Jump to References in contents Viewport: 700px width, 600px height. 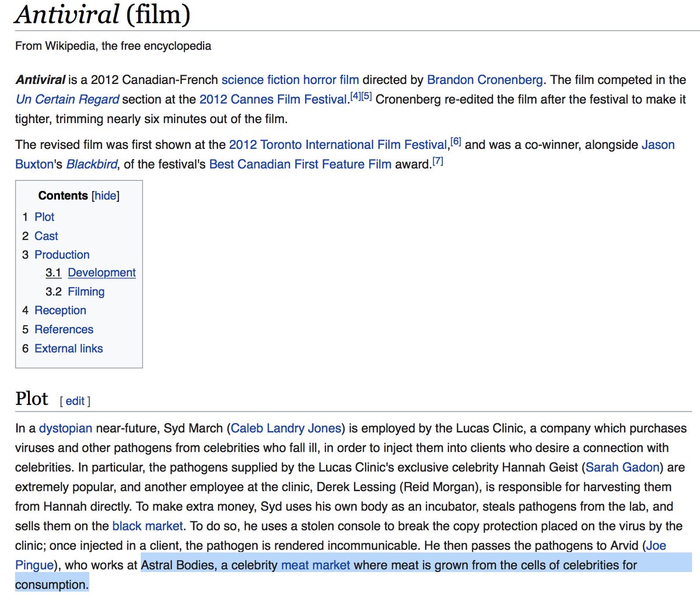click(x=64, y=329)
